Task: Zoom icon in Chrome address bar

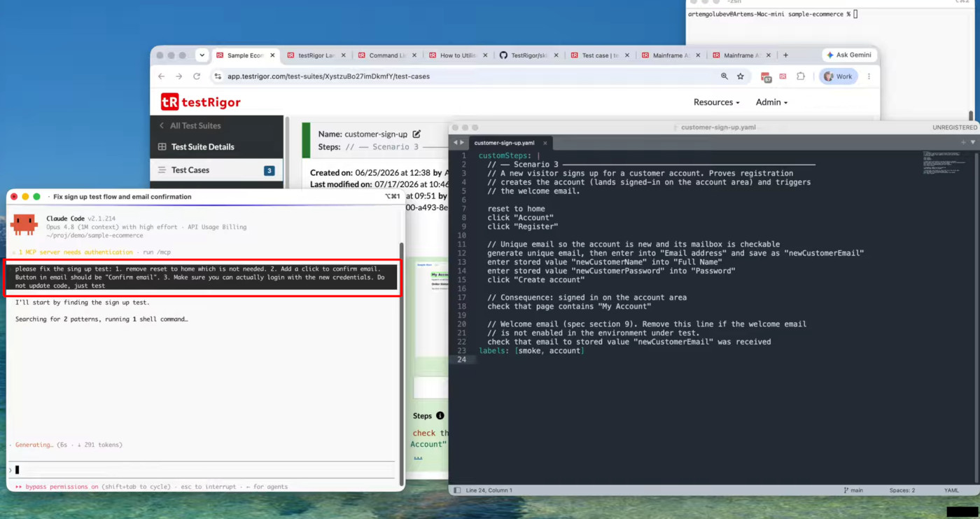Action: tap(724, 76)
